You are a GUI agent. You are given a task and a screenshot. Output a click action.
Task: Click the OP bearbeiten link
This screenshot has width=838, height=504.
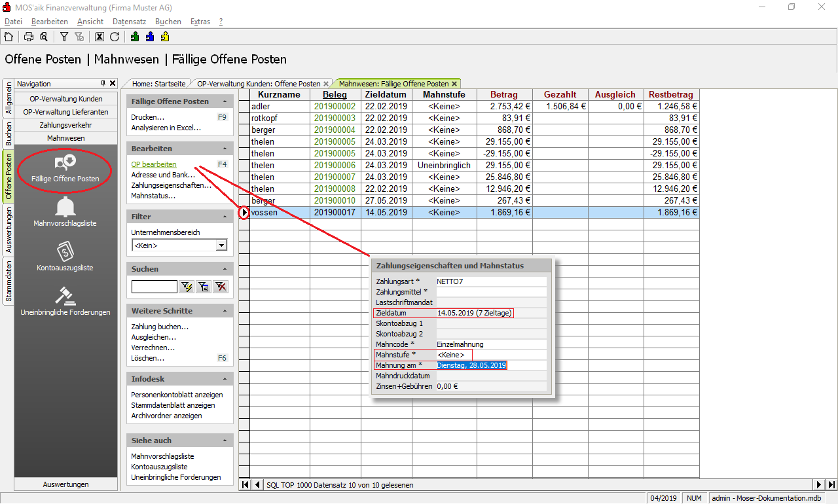click(x=154, y=164)
